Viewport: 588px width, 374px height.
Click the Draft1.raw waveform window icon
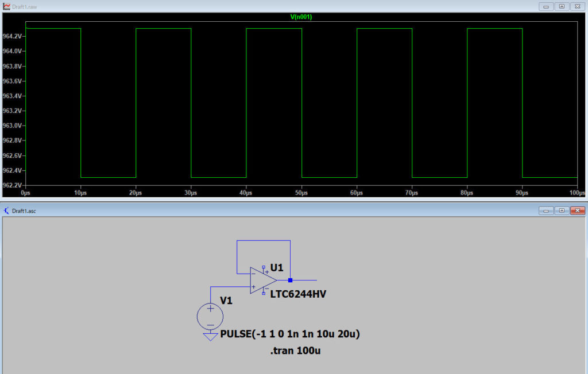[6, 6]
